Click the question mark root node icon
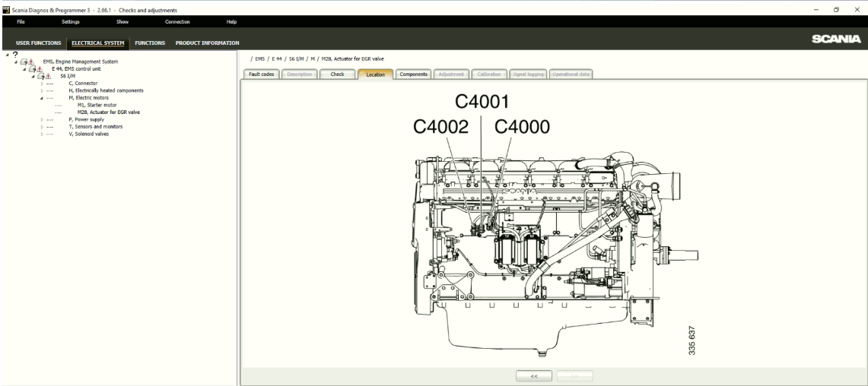The height and width of the screenshot is (386, 868). [x=15, y=55]
